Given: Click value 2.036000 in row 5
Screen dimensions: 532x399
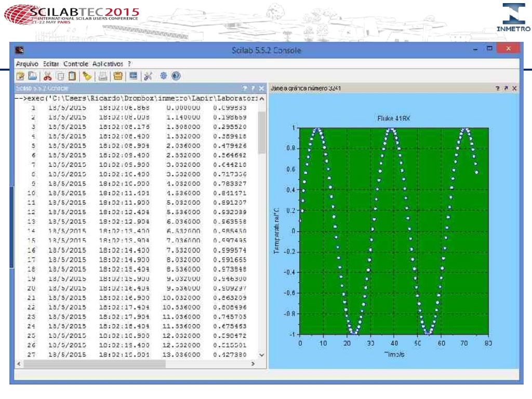Looking at the screenshot, I should tap(183, 146).
